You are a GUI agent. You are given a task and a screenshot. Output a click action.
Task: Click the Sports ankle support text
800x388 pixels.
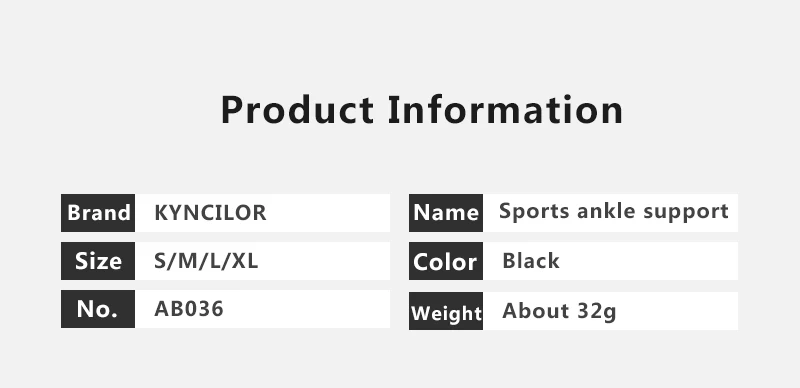[614, 211]
